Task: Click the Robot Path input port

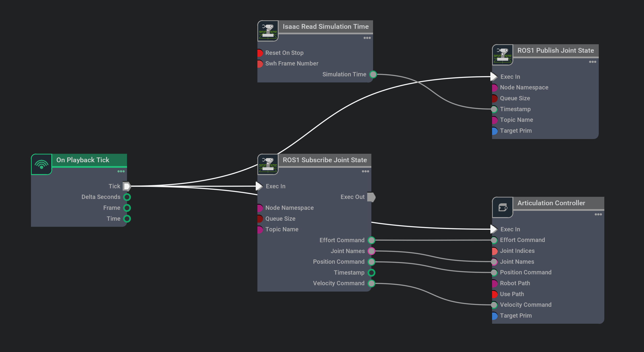Action: [494, 284]
